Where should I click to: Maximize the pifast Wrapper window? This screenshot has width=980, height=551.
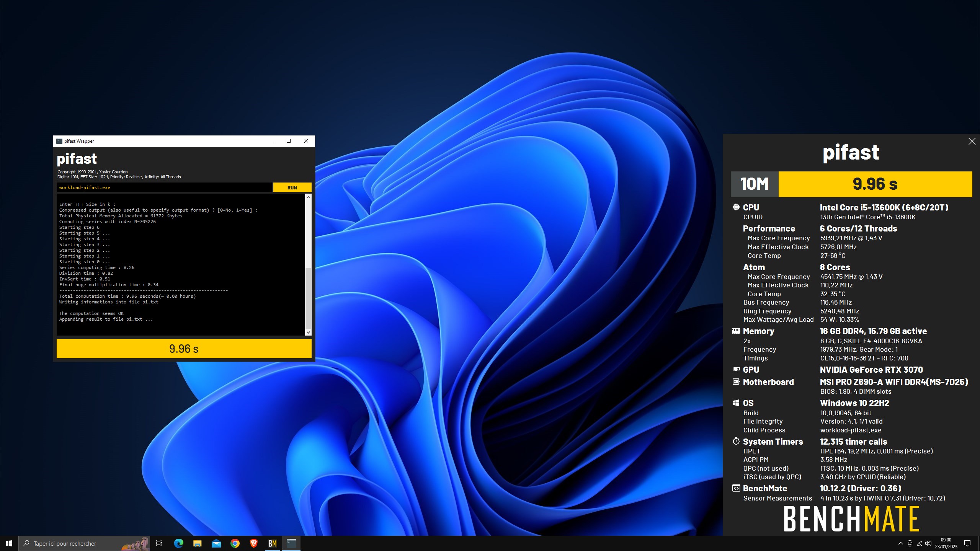(x=289, y=141)
